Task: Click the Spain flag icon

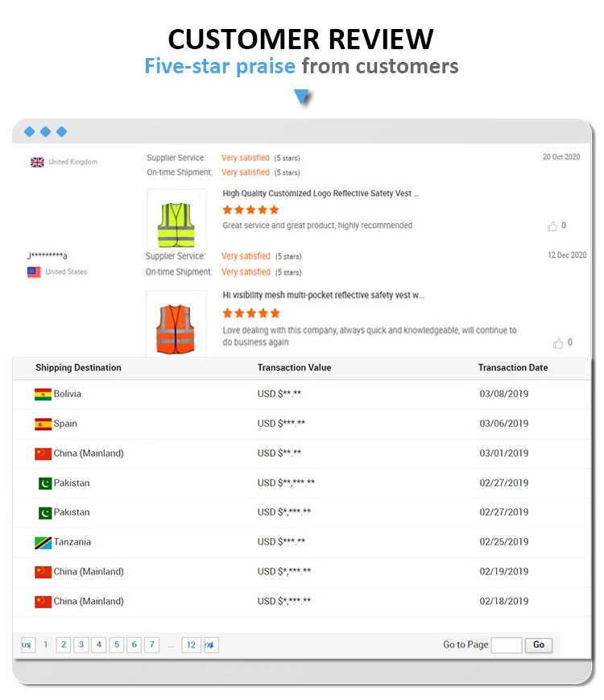Action: pyautogui.click(x=43, y=424)
